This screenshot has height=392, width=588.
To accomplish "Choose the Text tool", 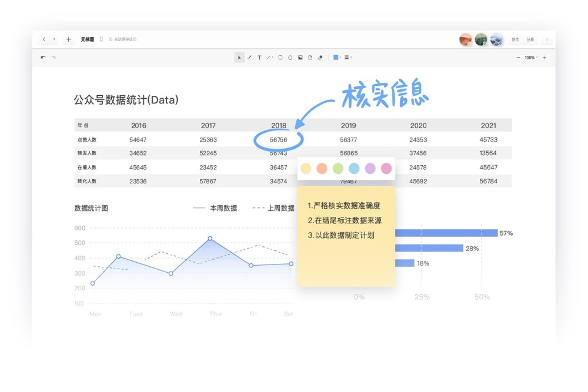I will tap(259, 58).
